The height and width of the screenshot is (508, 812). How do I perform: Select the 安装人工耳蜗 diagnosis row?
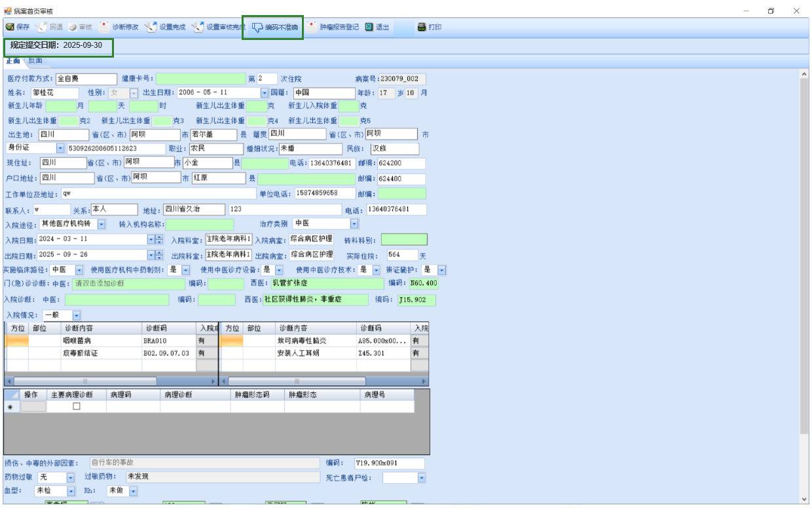click(x=325, y=353)
